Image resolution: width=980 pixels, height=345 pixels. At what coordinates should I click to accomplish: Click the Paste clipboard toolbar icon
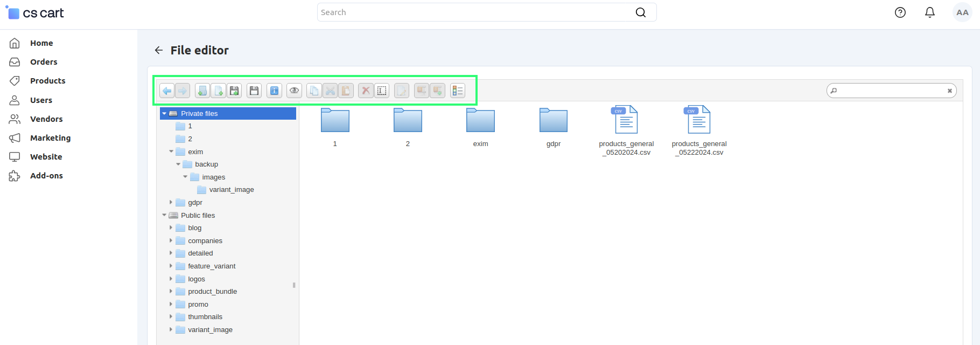346,91
